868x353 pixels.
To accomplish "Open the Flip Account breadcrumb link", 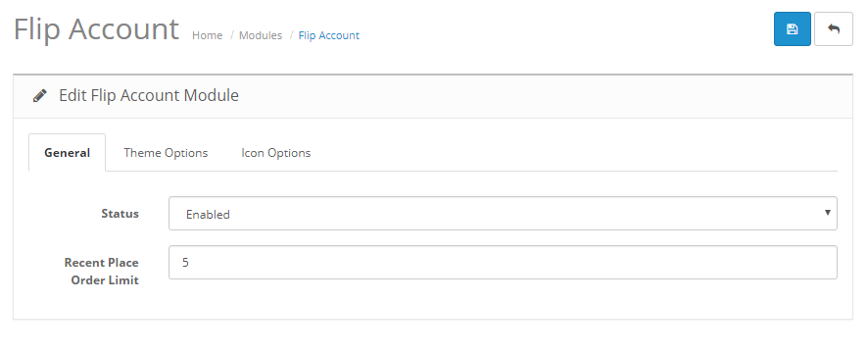I will click(x=329, y=35).
